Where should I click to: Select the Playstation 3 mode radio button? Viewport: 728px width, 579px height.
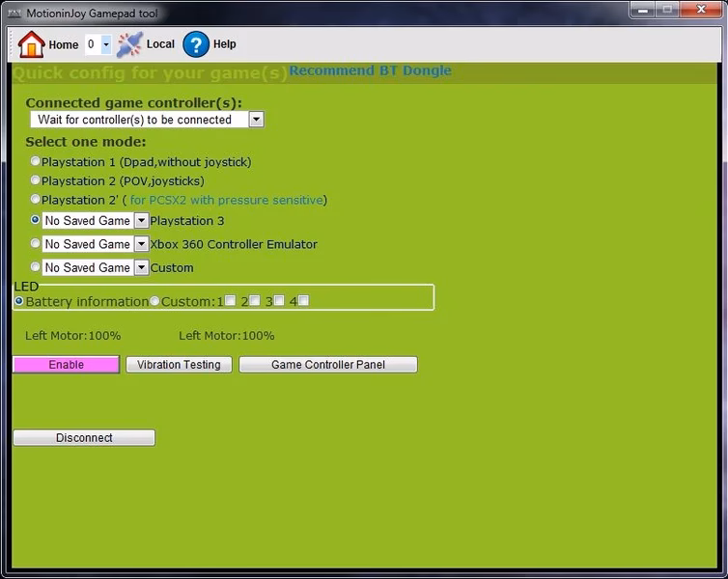[36, 219]
